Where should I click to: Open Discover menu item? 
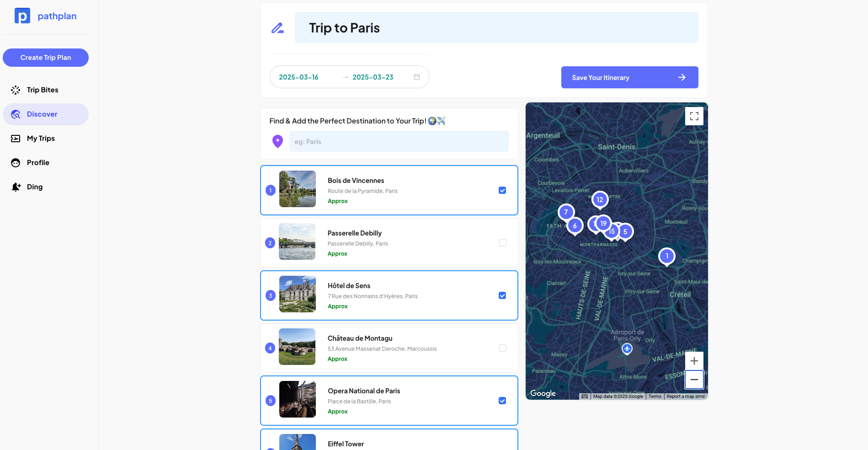[x=46, y=114]
